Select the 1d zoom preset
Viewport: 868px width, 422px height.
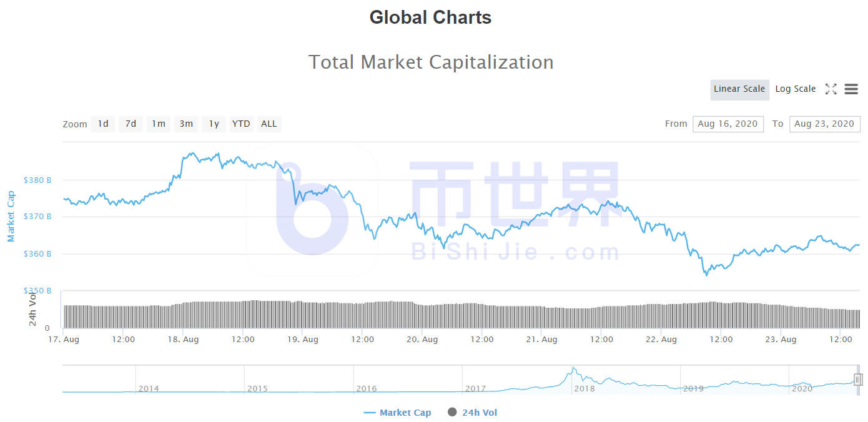coord(103,124)
